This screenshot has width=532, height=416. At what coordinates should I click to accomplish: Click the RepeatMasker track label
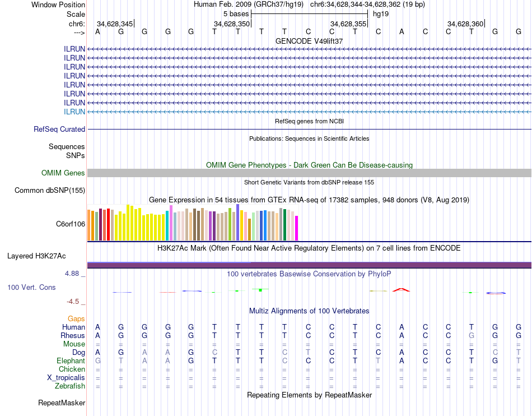(x=62, y=403)
